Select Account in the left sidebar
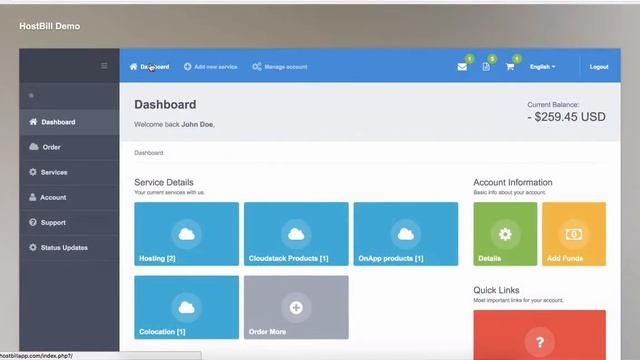 [69, 198]
